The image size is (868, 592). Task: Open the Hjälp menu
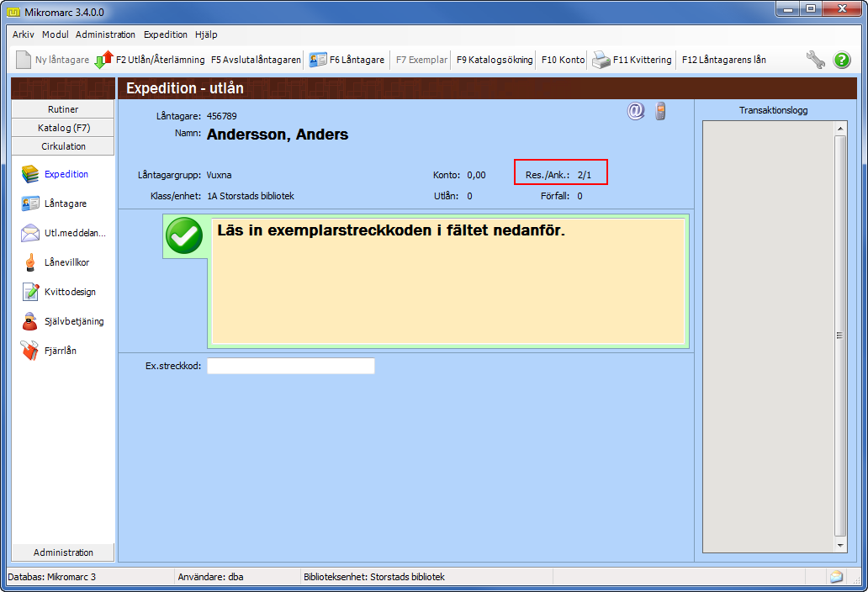pos(206,34)
